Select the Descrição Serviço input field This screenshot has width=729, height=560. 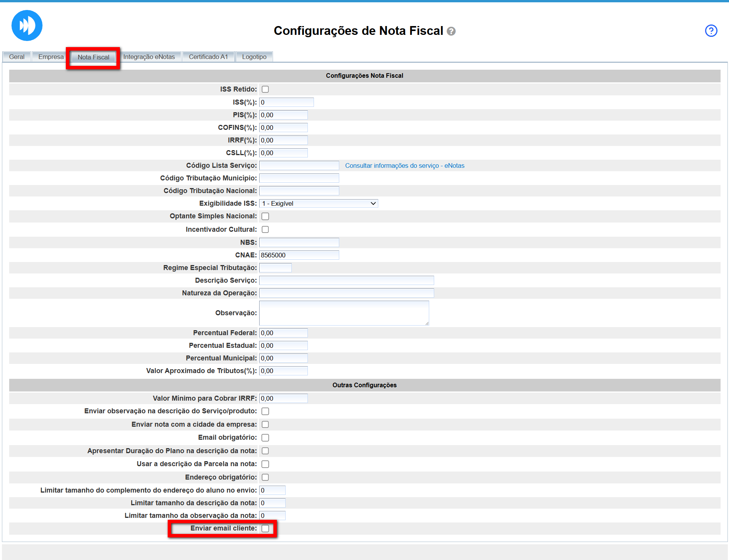(x=347, y=280)
